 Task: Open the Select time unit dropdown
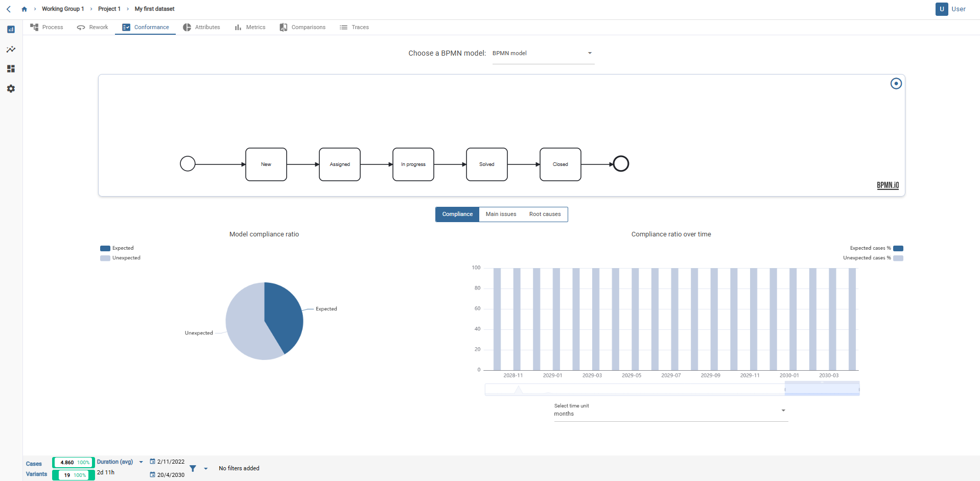click(783, 410)
